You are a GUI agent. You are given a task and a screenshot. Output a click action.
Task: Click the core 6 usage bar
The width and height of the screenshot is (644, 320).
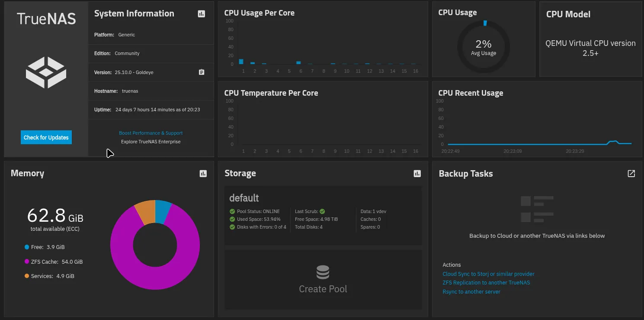pyautogui.click(x=298, y=63)
